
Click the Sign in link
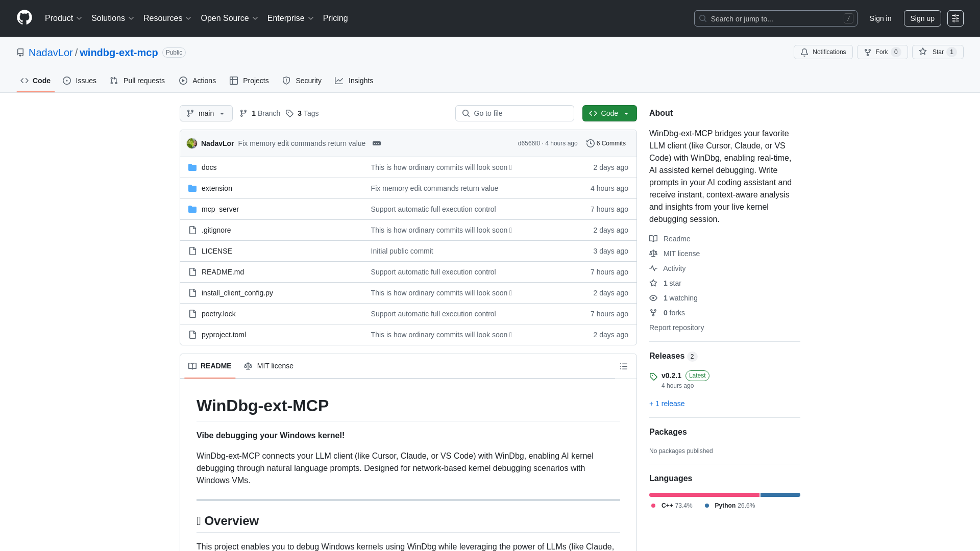click(880, 18)
